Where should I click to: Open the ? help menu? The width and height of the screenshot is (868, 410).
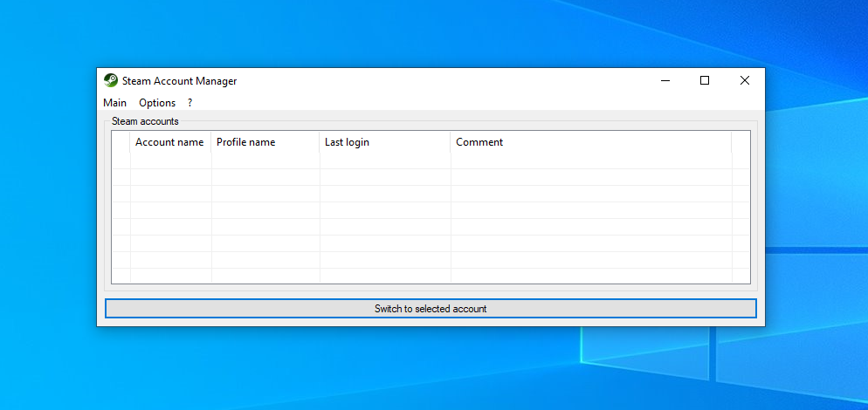coord(189,103)
